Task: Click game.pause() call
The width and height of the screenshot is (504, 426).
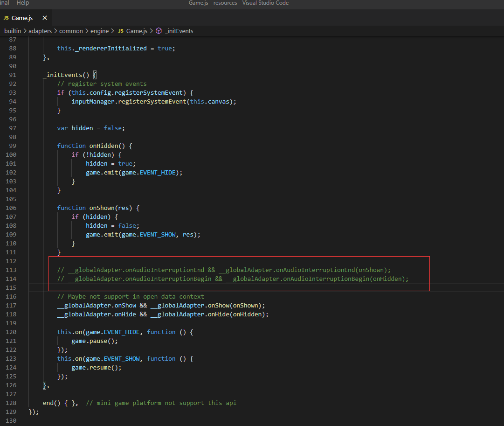Action: [95, 341]
